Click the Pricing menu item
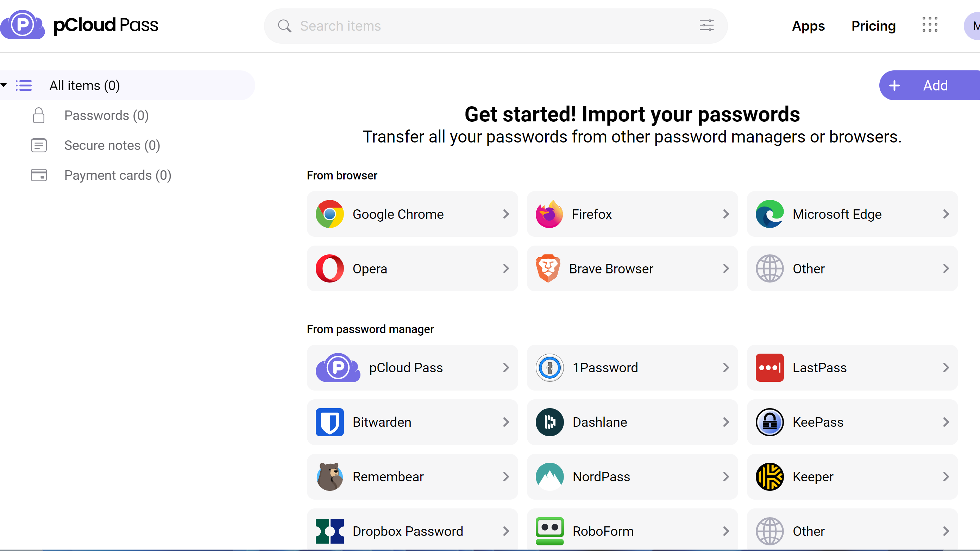The image size is (980, 551). (873, 25)
